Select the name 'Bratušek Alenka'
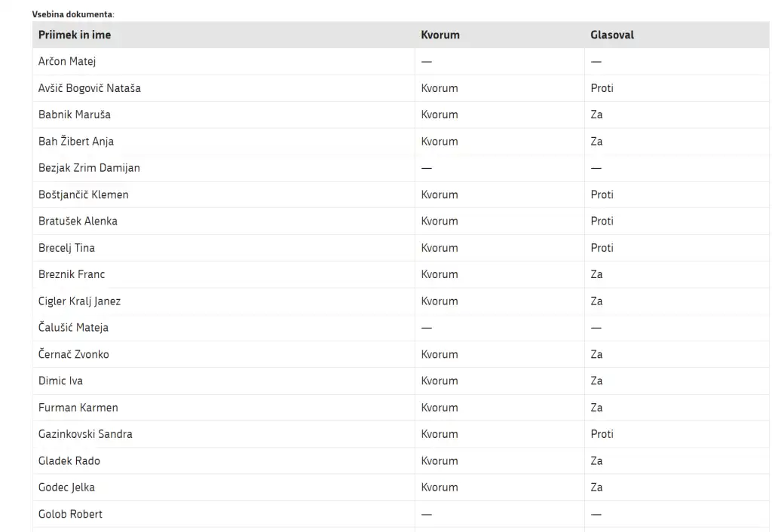This screenshot has width=772, height=532. 78,222
